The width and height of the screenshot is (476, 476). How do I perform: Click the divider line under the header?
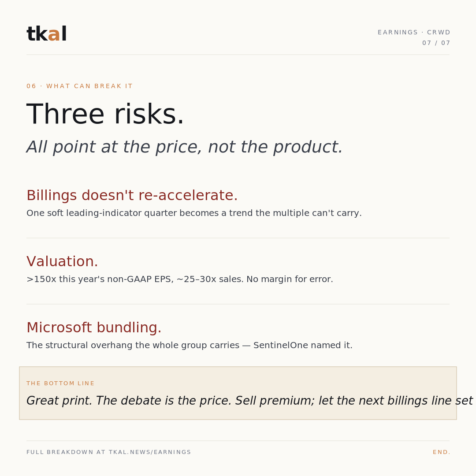(x=238, y=55)
